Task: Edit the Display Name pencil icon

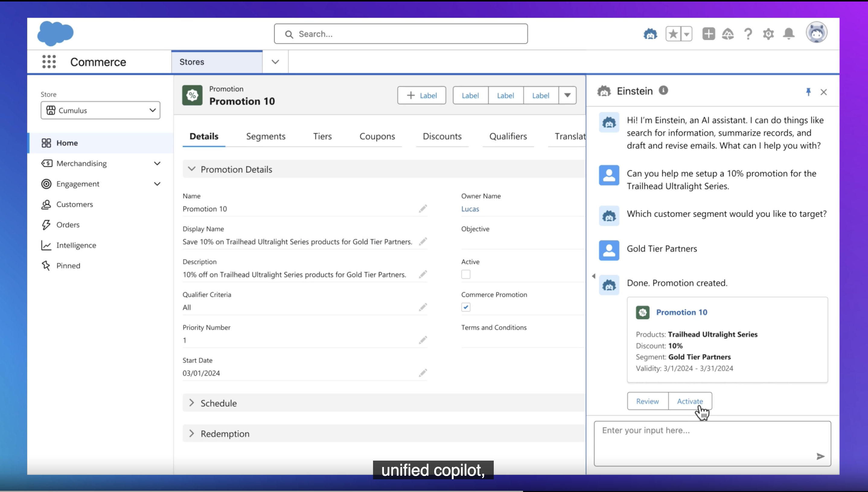Action: click(423, 241)
